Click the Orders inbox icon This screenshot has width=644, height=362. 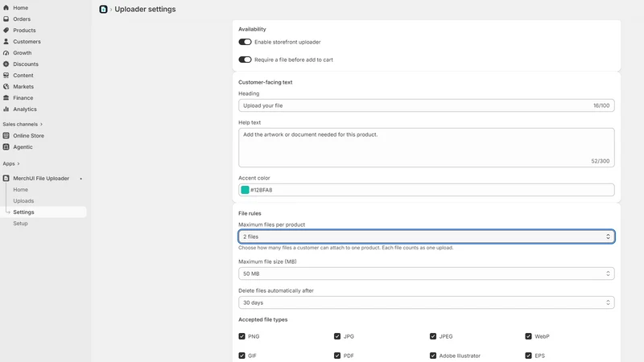6,19
